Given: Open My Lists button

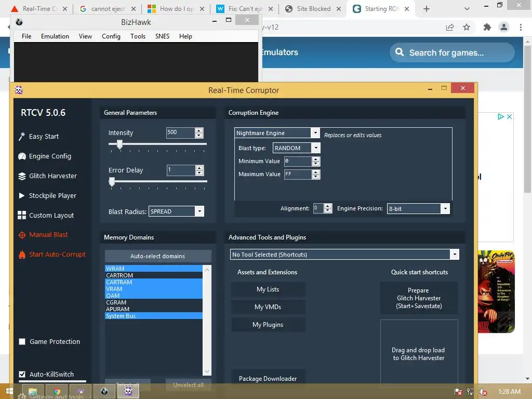Looking at the screenshot, I should [x=268, y=289].
